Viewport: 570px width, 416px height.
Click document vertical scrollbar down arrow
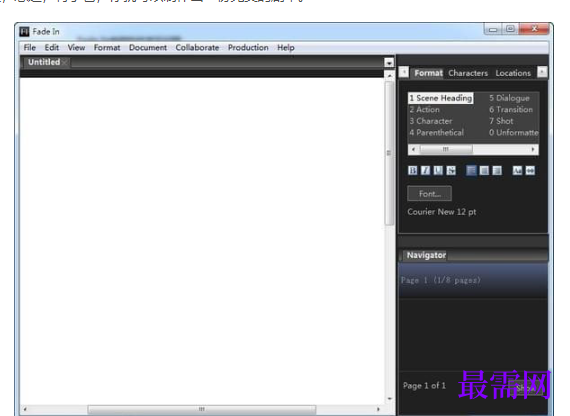(x=389, y=399)
